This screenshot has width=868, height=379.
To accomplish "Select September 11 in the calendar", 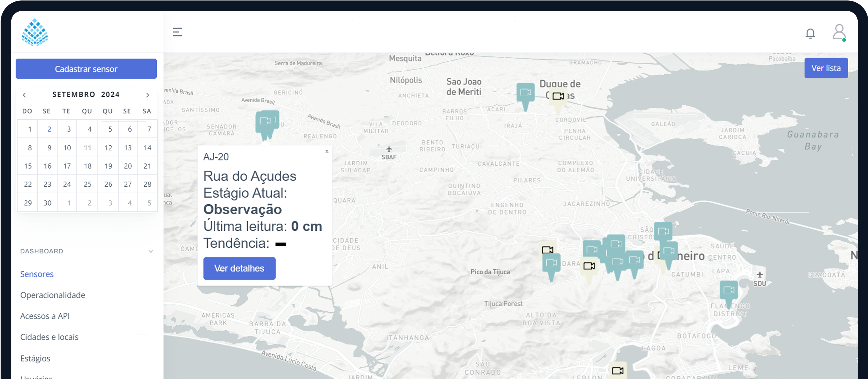I will (88, 147).
